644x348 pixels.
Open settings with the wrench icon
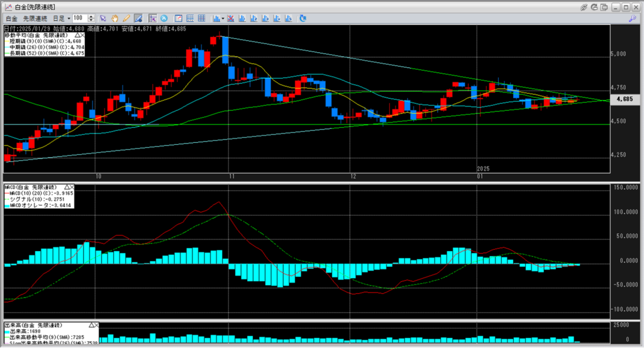click(x=633, y=19)
